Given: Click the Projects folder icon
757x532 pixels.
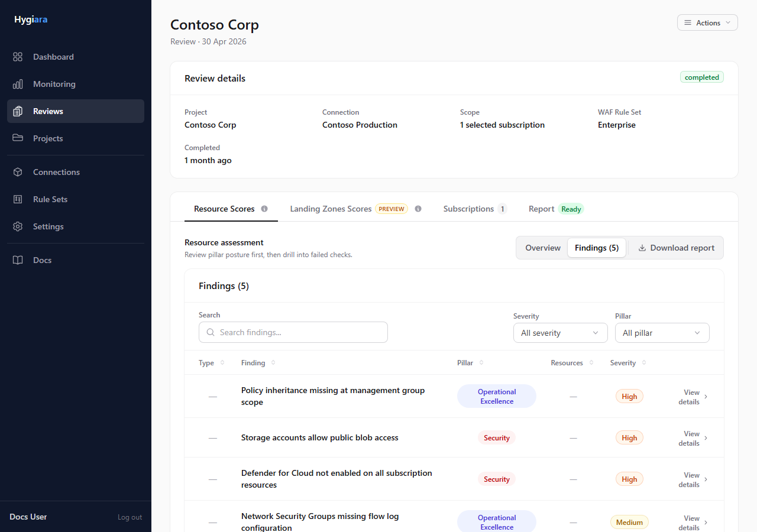Looking at the screenshot, I should [18, 138].
